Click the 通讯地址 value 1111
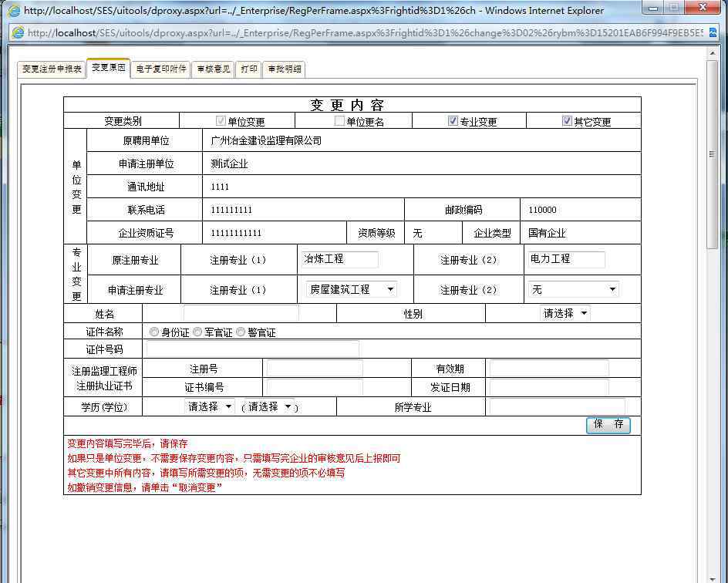The height and width of the screenshot is (583, 728). point(220,187)
